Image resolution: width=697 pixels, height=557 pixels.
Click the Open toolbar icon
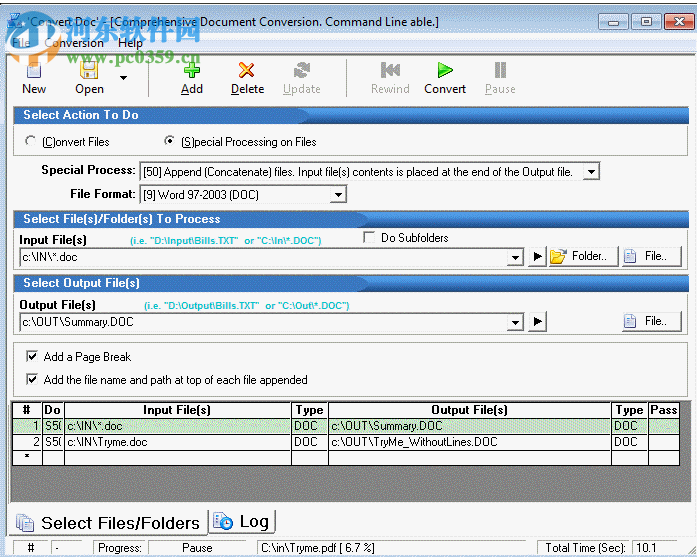tap(89, 70)
